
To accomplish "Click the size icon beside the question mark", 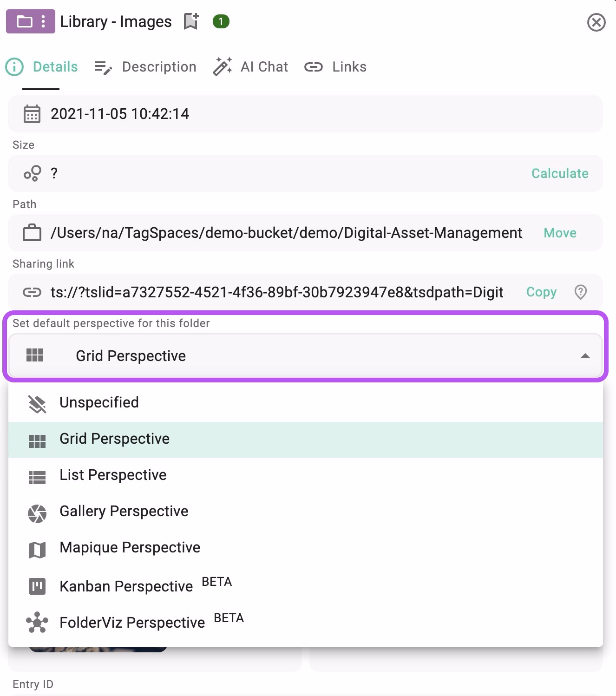I will coord(31,173).
